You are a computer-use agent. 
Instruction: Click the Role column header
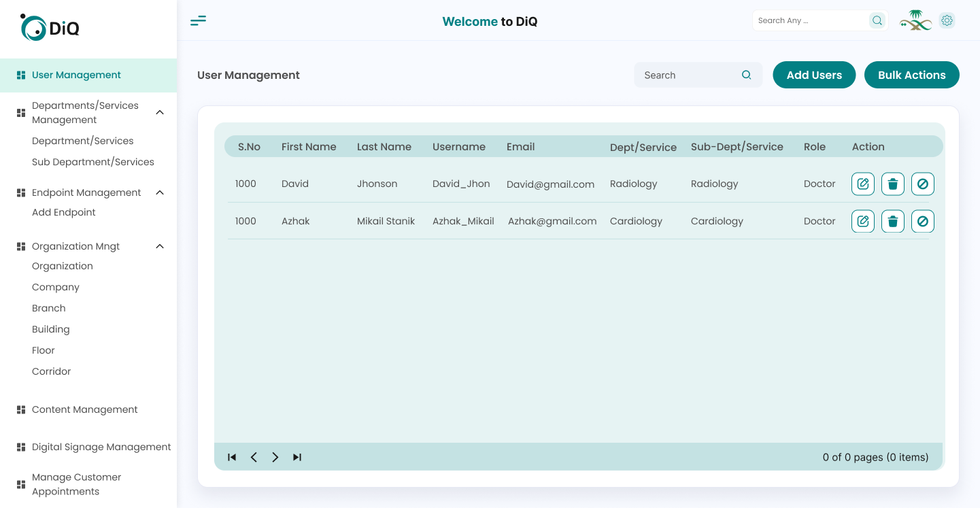click(815, 147)
